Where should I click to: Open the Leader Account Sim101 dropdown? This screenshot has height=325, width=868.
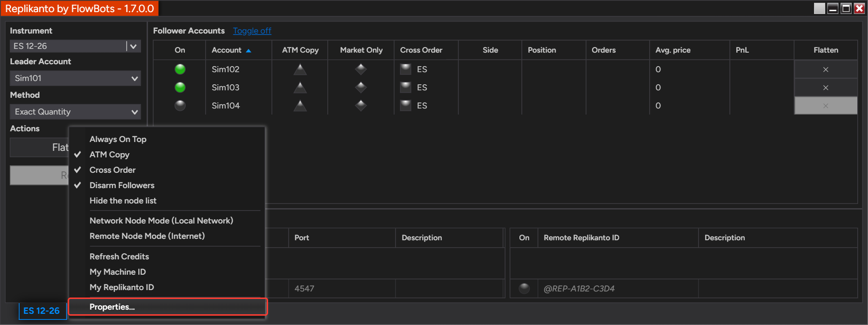click(x=75, y=78)
